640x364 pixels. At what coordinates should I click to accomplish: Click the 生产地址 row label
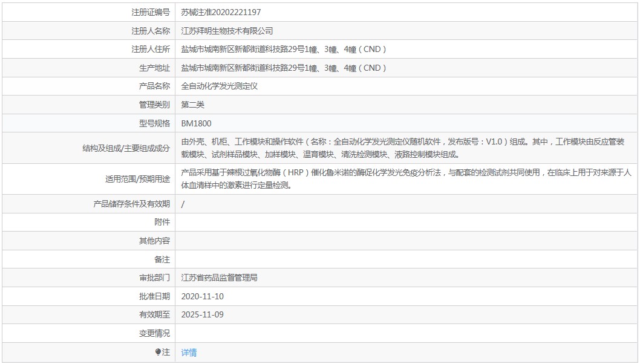click(x=154, y=68)
